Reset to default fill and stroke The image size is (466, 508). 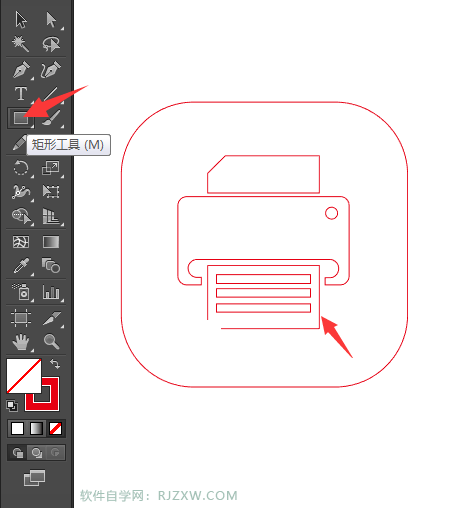coord(12,406)
